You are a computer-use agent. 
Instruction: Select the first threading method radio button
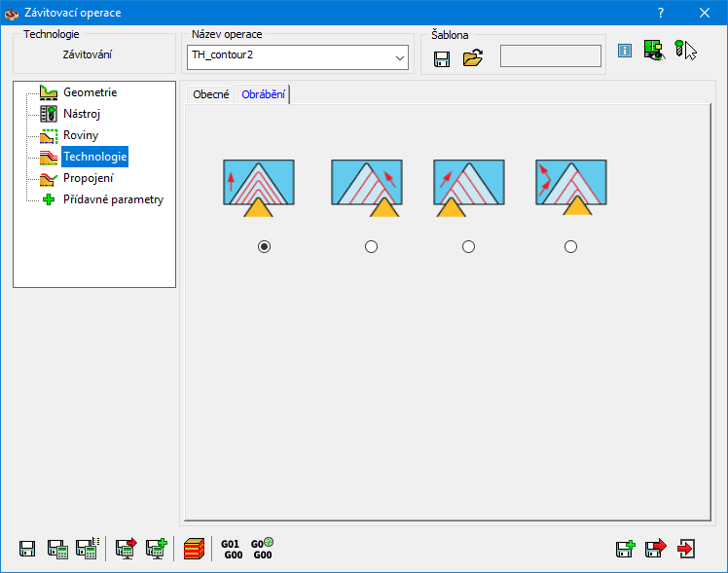tap(264, 247)
